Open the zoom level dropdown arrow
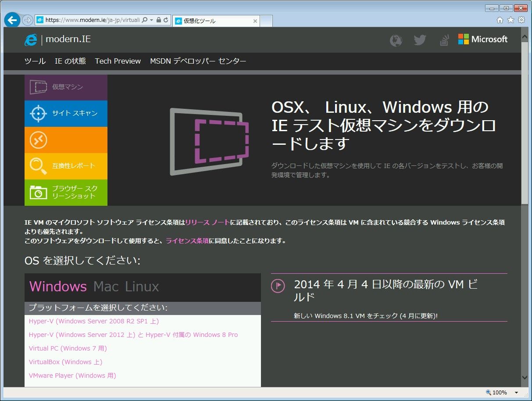Screen dimensions: 532x401 pos(516,393)
